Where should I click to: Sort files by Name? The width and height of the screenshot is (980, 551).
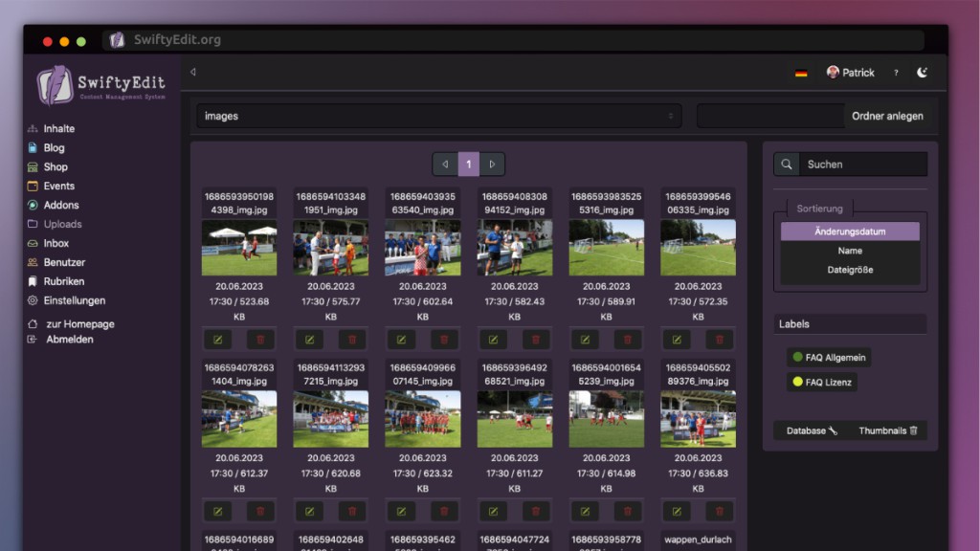coord(850,251)
